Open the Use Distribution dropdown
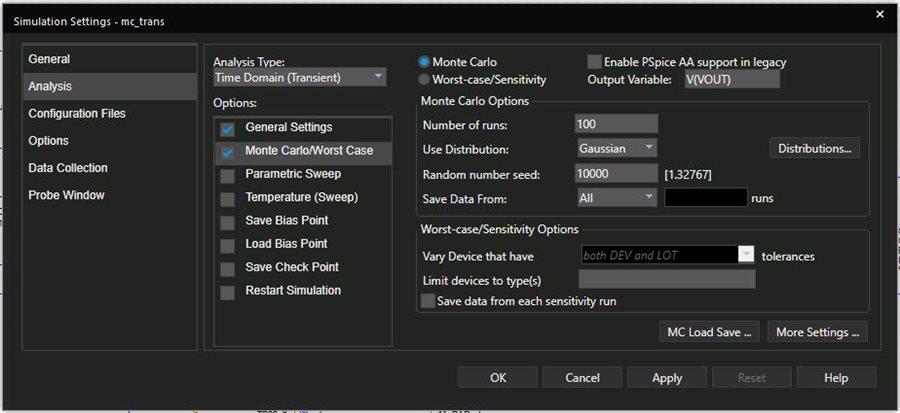This screenshot has width=900, height=413. [616, 148]
